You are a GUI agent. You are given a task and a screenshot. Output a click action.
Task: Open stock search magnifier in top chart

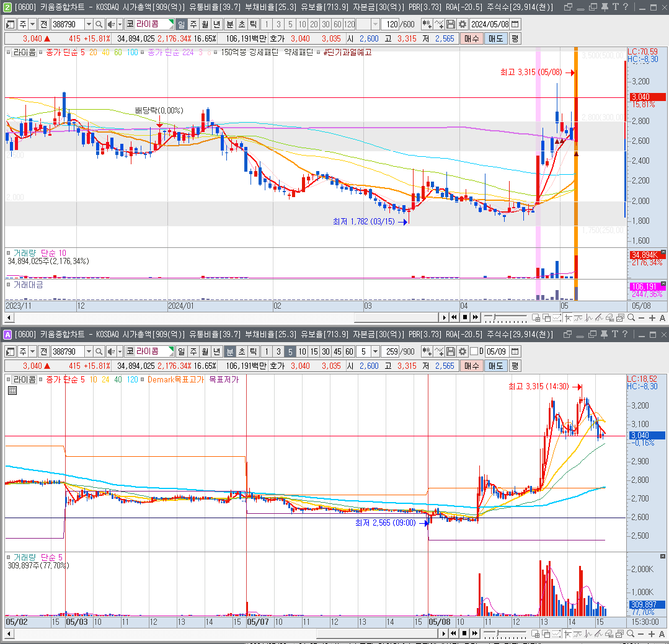click(99, 24)
